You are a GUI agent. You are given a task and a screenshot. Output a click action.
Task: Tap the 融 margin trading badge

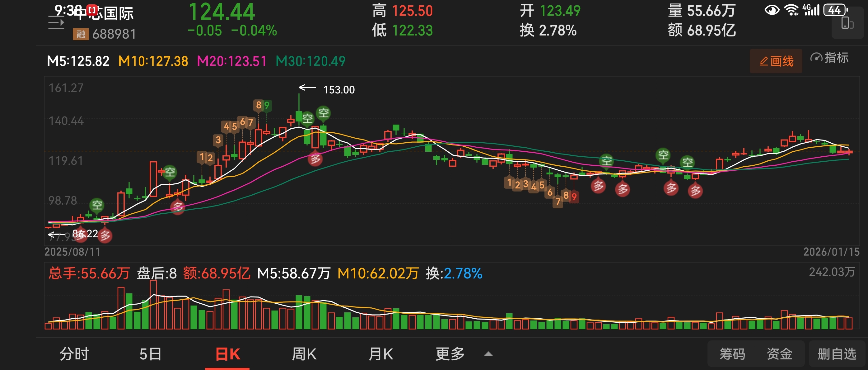pyautogui.click(x=81, y=34)
